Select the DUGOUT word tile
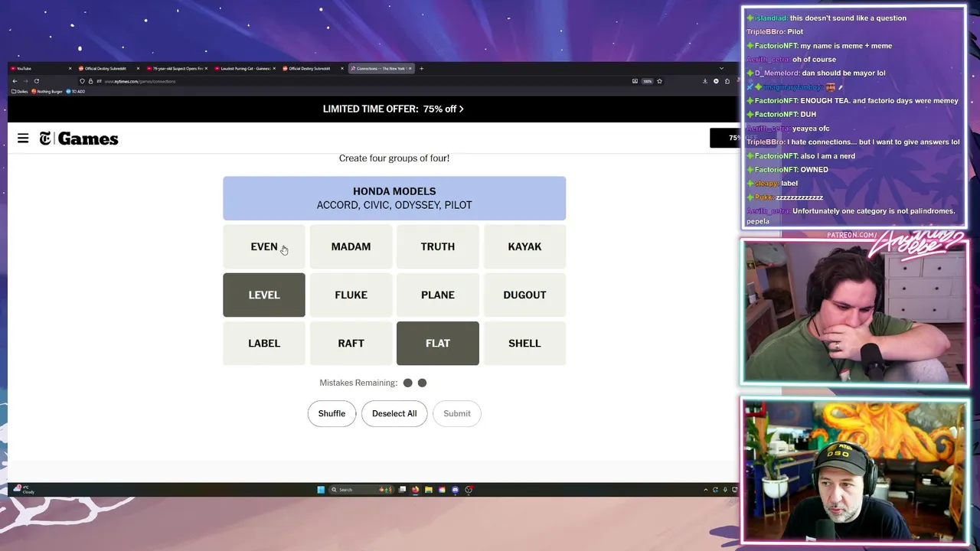This screenshot has height=551, width=980. 524,295
